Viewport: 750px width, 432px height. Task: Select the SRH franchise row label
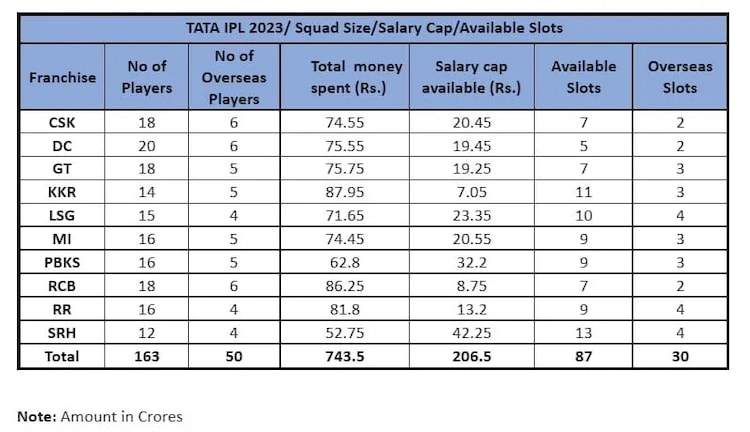click(62, 330)
